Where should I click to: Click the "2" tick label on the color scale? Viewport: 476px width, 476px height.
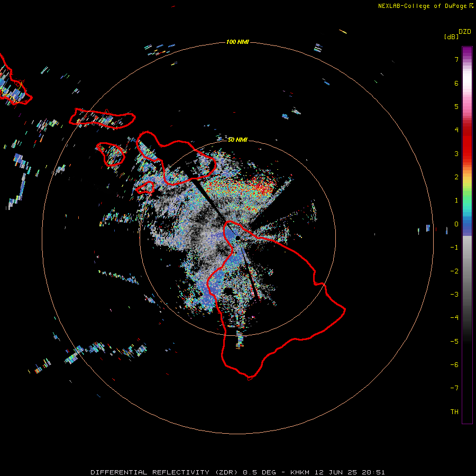click(x=456, y=177)
